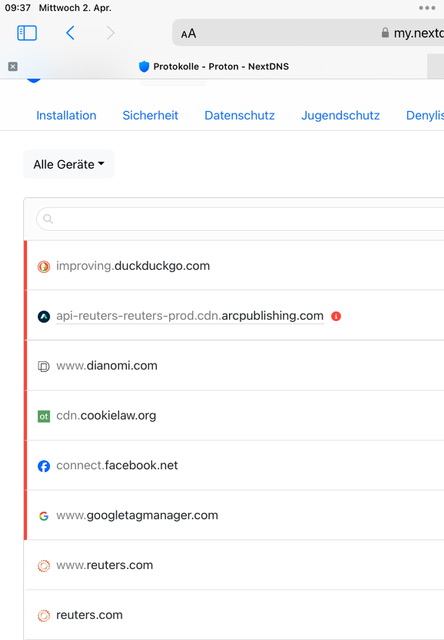Click the log search input field

click(241, 219)
